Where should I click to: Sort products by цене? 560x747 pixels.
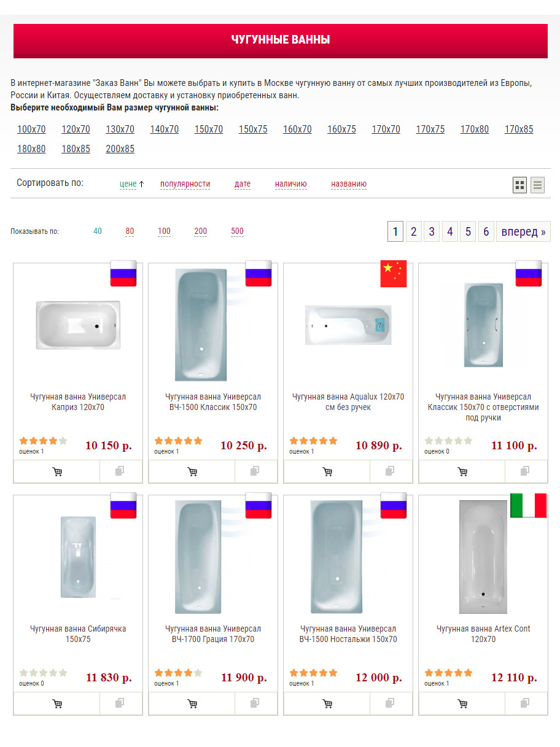128,184
